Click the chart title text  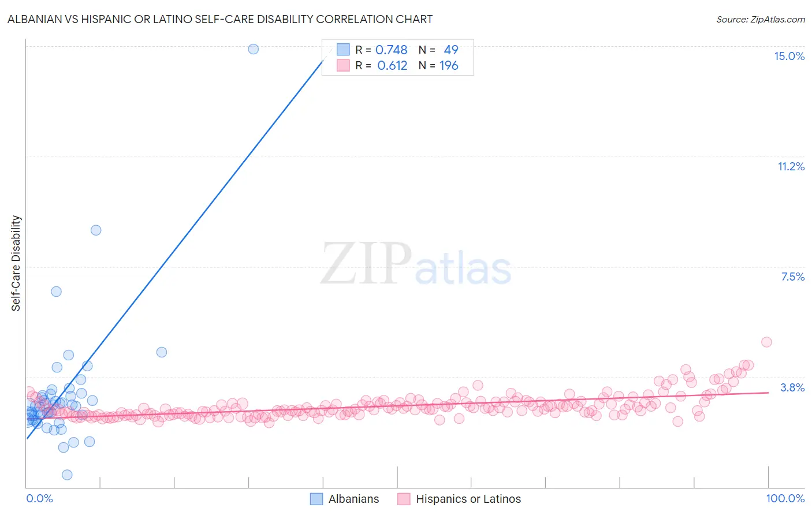click(220, 19)
